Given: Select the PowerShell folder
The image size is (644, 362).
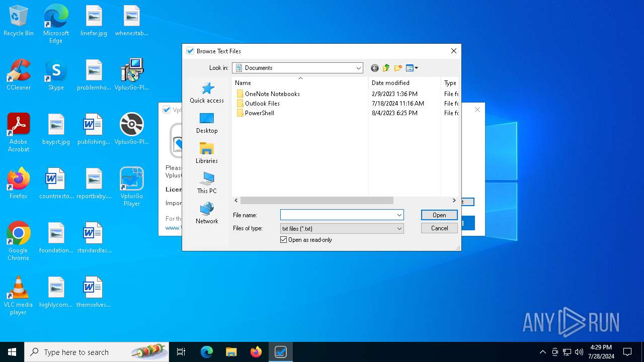Looking at the screenshot, I should (256, 113).
